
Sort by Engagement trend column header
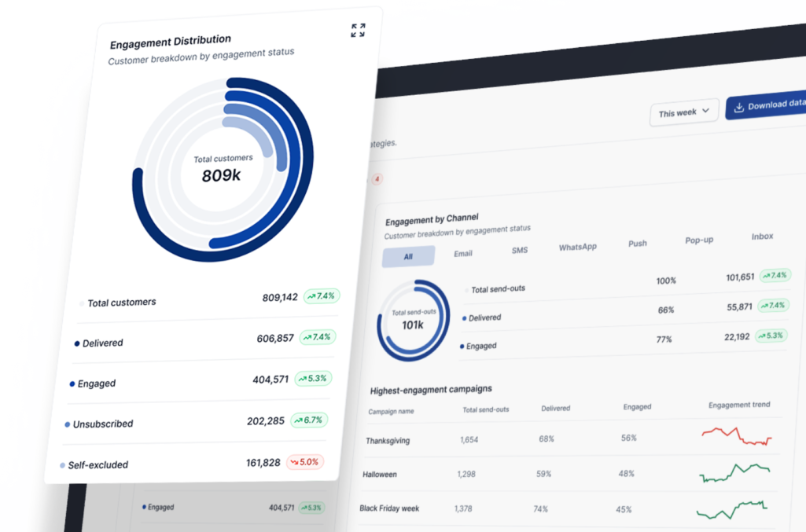tap(739, 405)
